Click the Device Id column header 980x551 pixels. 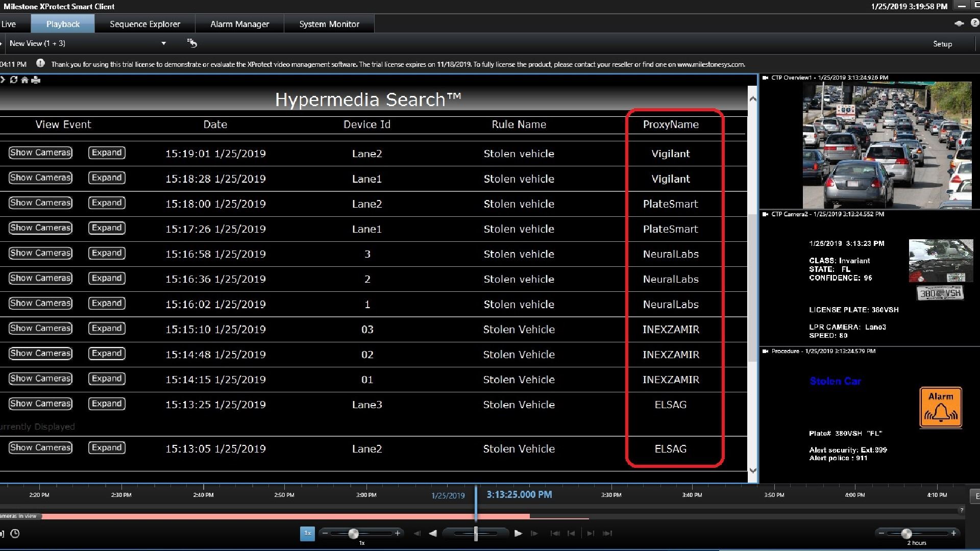click(x=367, y=124)
